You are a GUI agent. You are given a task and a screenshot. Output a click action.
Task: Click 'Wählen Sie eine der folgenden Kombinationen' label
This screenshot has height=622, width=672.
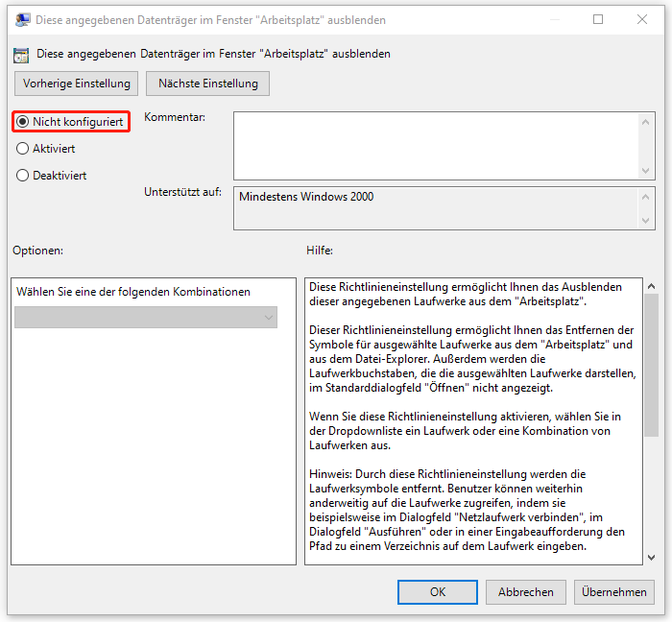click(x=133, y=292)
